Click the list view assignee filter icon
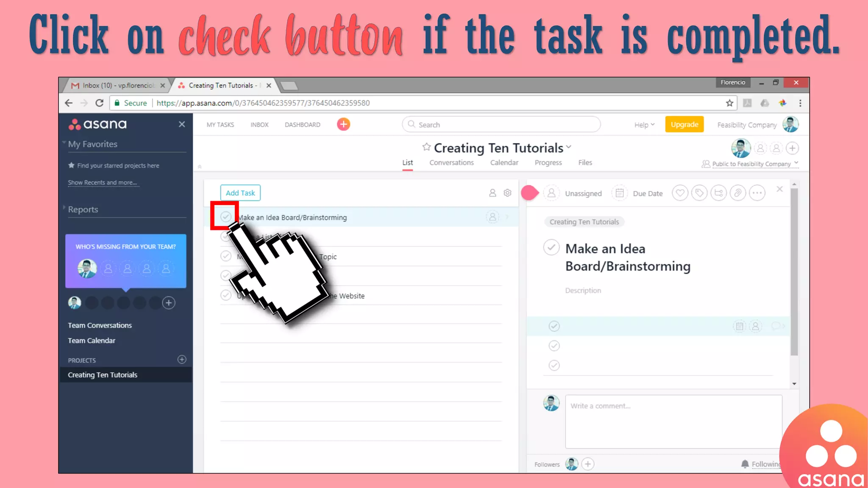Screen dimensions: 868x488 492,193
